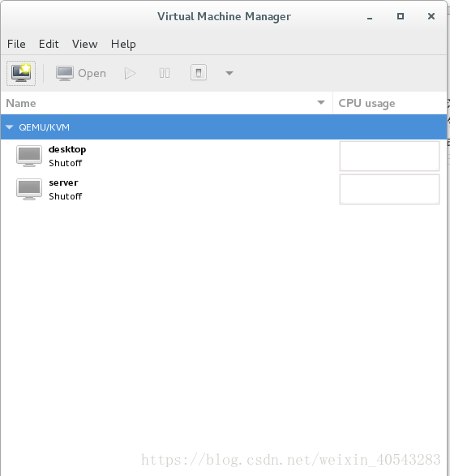This screenshot has width=450, height=476.
Task: Shut down the virtual machine power icon
Action: click(x=199, y=73)
